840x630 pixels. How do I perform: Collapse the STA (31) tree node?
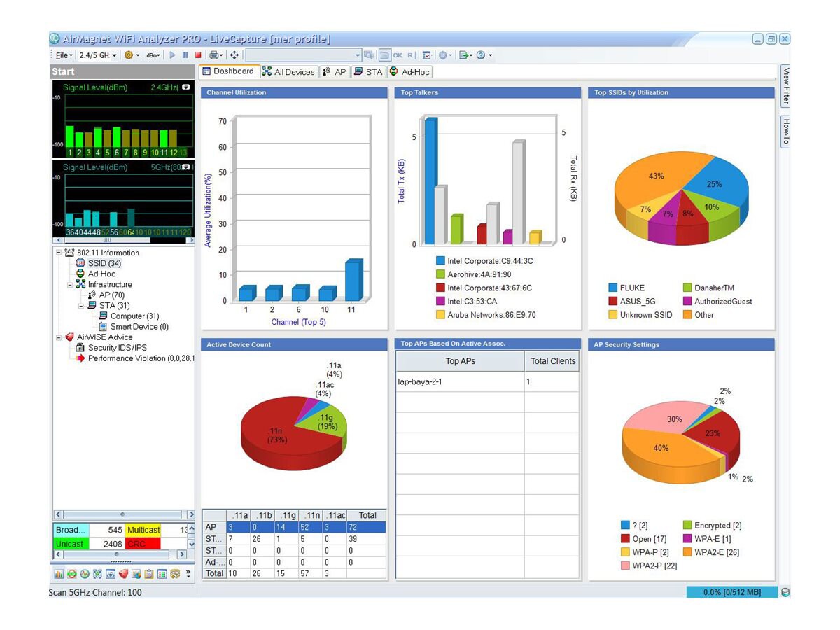pos(81,305)
